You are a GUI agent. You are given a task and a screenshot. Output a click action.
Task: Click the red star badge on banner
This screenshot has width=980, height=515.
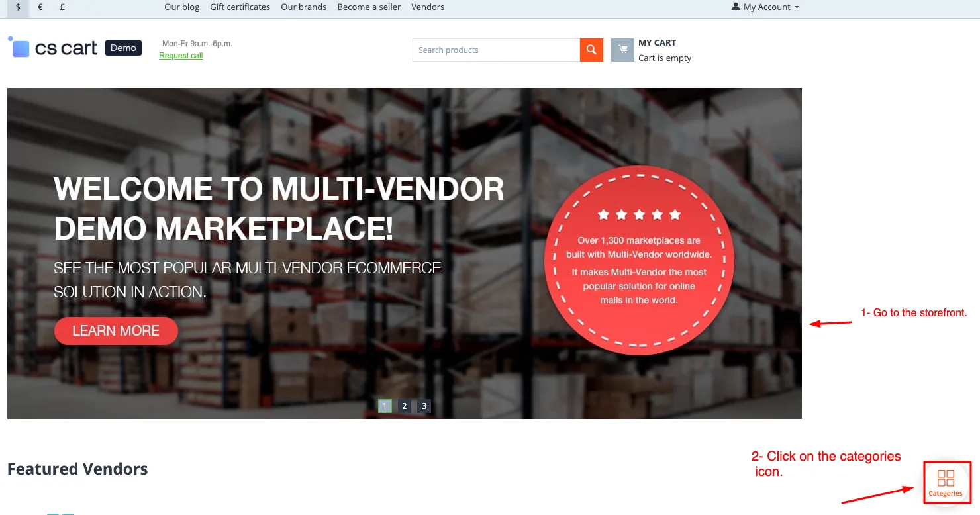coord(639,260)
